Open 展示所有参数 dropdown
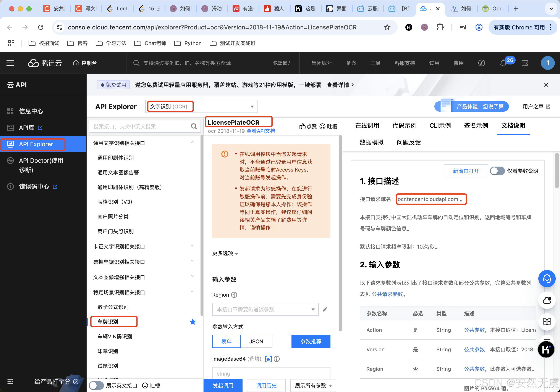 (x=313, y=386)
